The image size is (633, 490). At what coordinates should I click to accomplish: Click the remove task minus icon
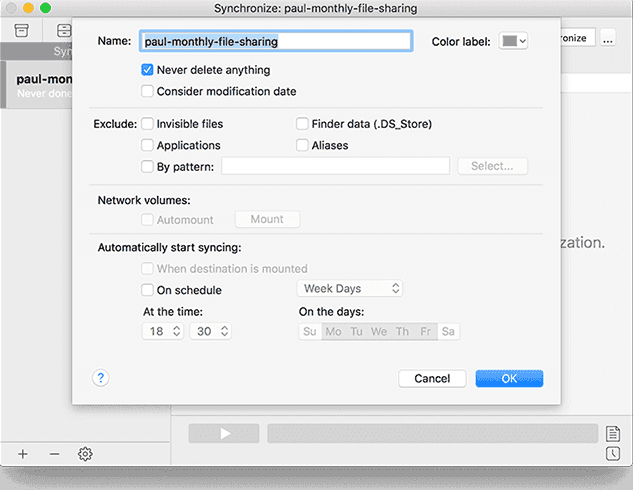tap(54, 454)
